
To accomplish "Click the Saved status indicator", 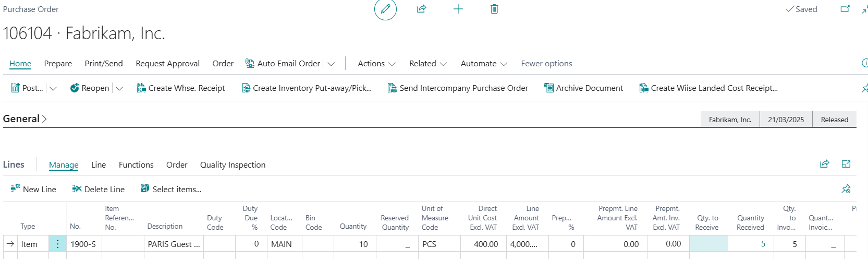I will pos(801,9).
